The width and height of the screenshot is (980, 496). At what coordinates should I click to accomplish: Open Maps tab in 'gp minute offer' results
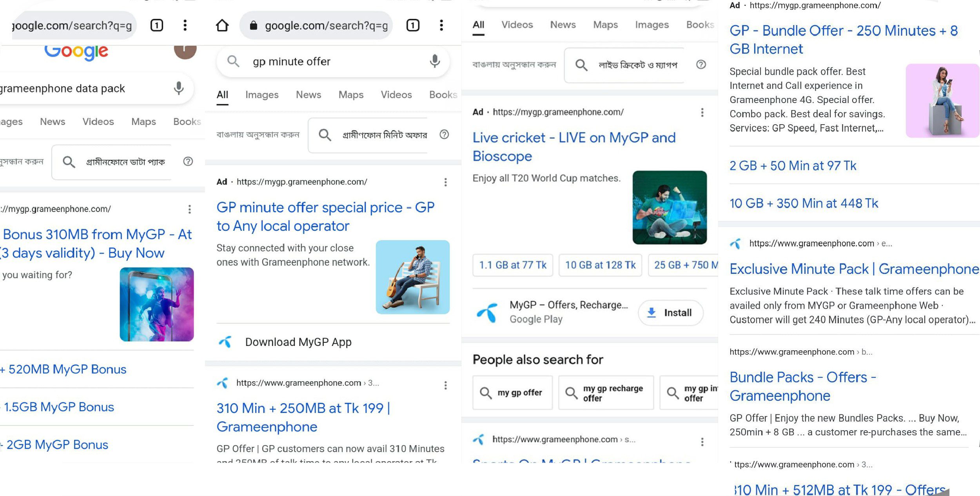[351, 95]
